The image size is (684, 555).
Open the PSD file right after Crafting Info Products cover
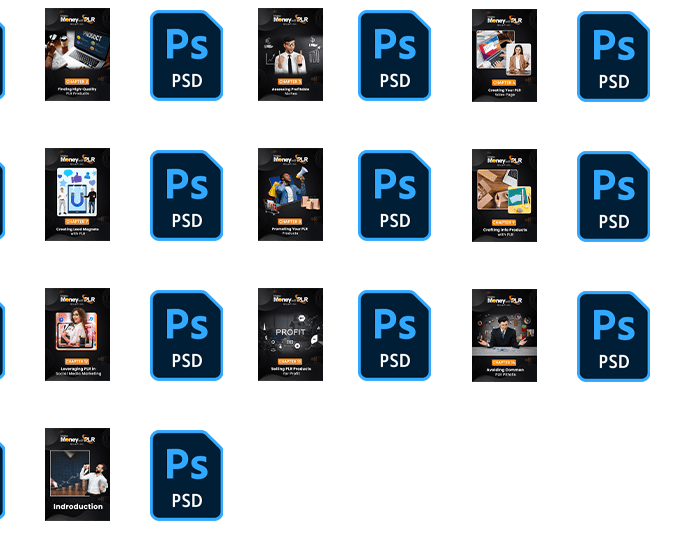[613, 196]
